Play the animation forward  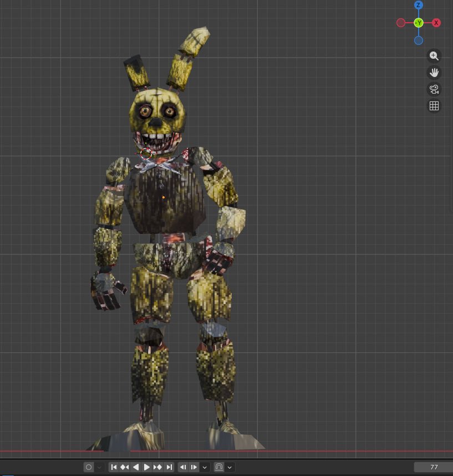(x=147, y=467)
